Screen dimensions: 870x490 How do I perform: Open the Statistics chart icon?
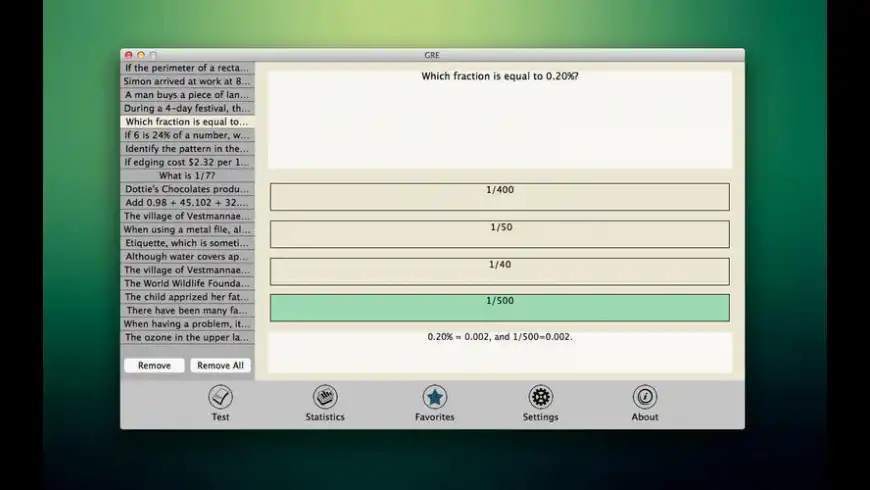[x=325, y=397]
